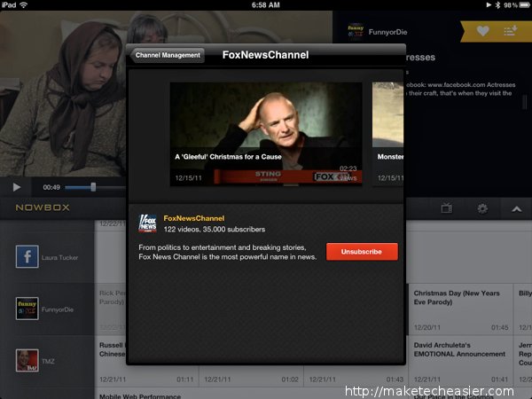Screen dimensions: 532x399
Task: Select the TMZ channel in the sidebar
Action: point(47,361)
